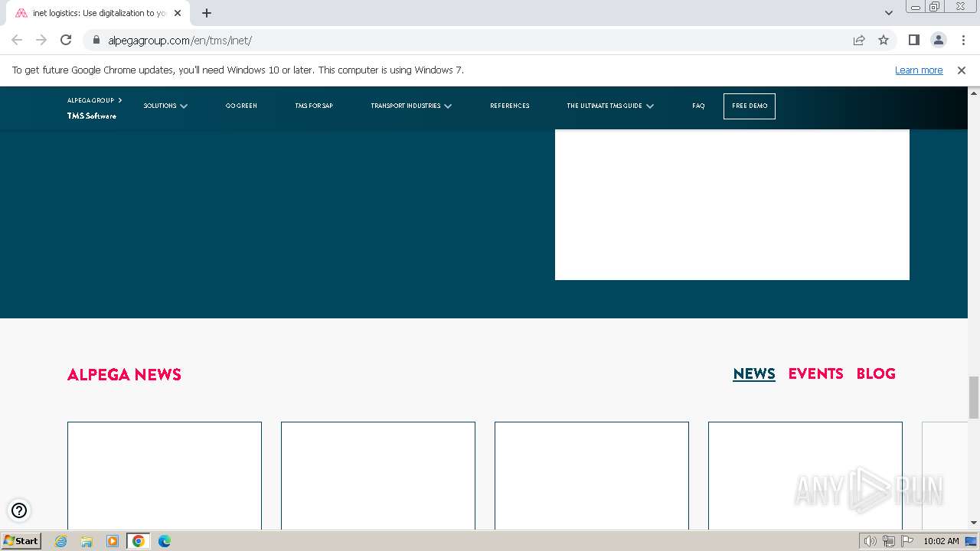Launch Internet Explorer from taskbar

pyautogui.click(x=61, y=541)
